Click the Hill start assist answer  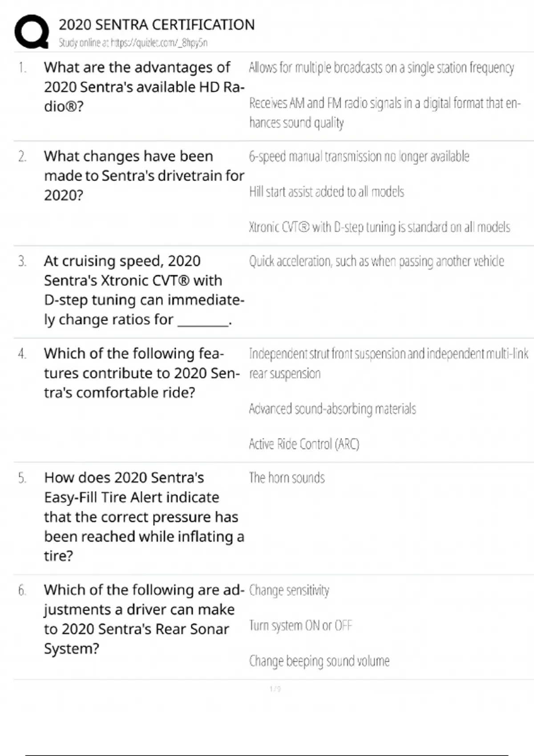point(326,192)
